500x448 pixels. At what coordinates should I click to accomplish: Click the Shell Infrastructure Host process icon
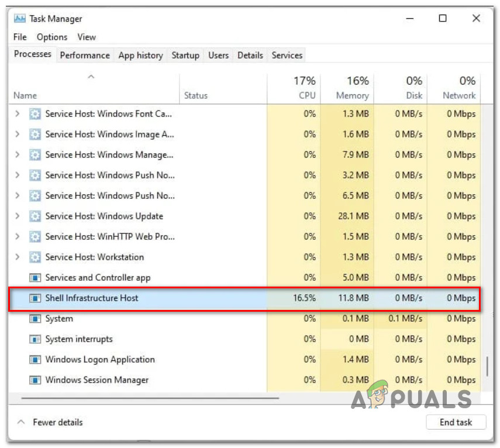click(35, 298)
